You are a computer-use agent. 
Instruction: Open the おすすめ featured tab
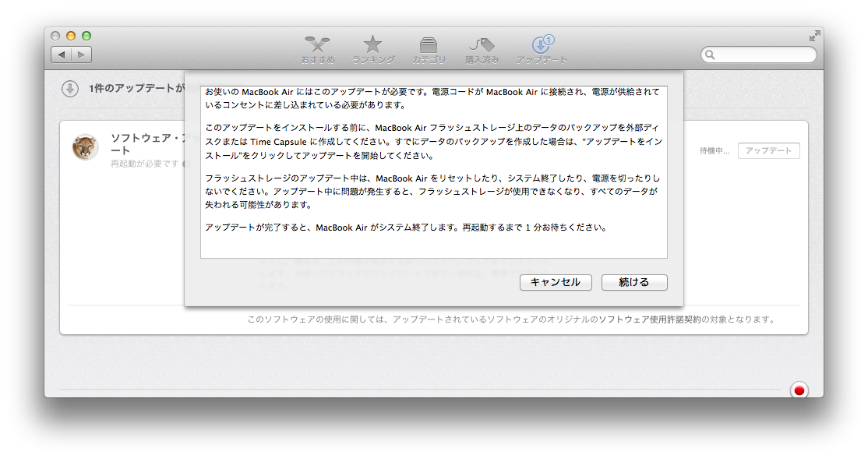click(318, 51)
